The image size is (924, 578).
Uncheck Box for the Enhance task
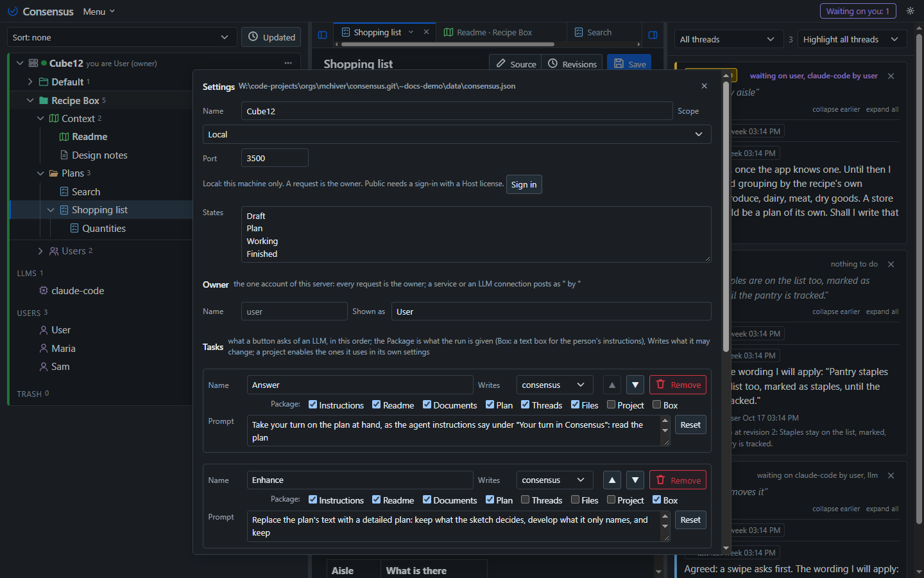657,500
